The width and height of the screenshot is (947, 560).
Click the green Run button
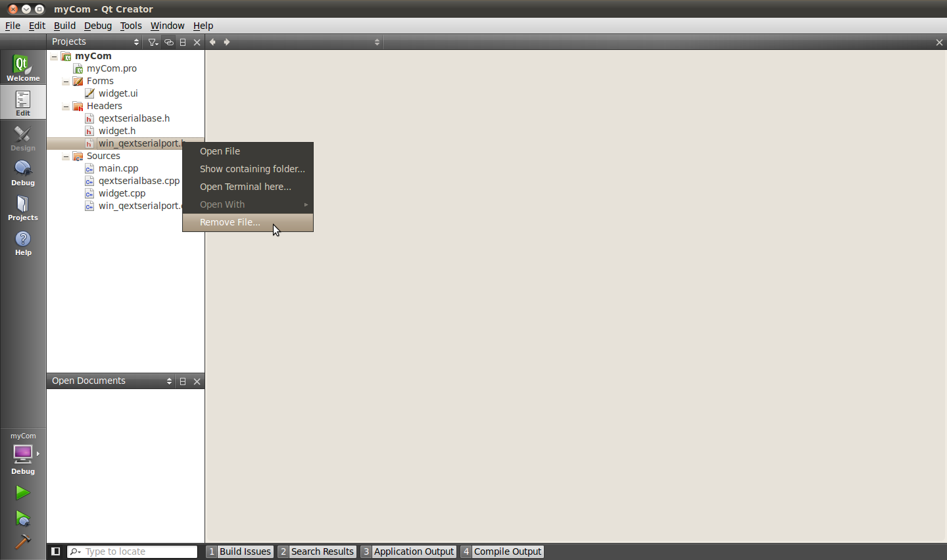(x=23, y=492)
